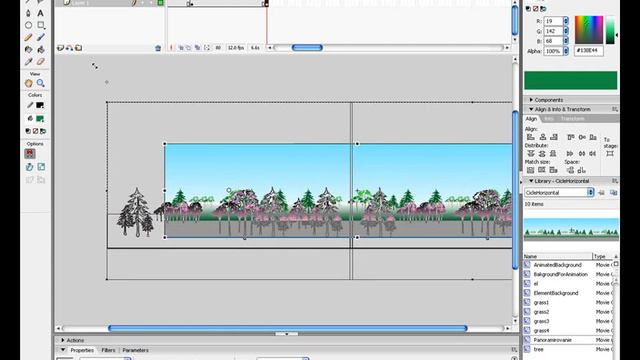Viewport: 640px width, 360px height.
Task: Toggle the To stage align button
Action: pos(610,153)
